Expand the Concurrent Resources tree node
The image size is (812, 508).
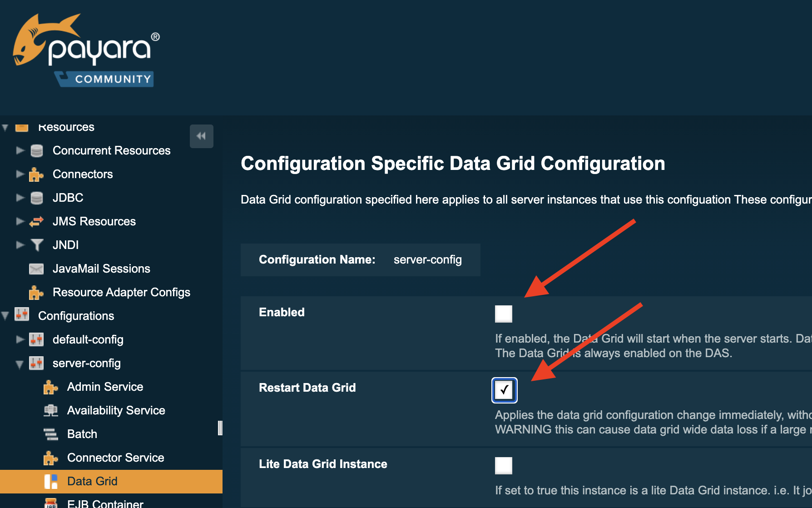coord(20,150)
